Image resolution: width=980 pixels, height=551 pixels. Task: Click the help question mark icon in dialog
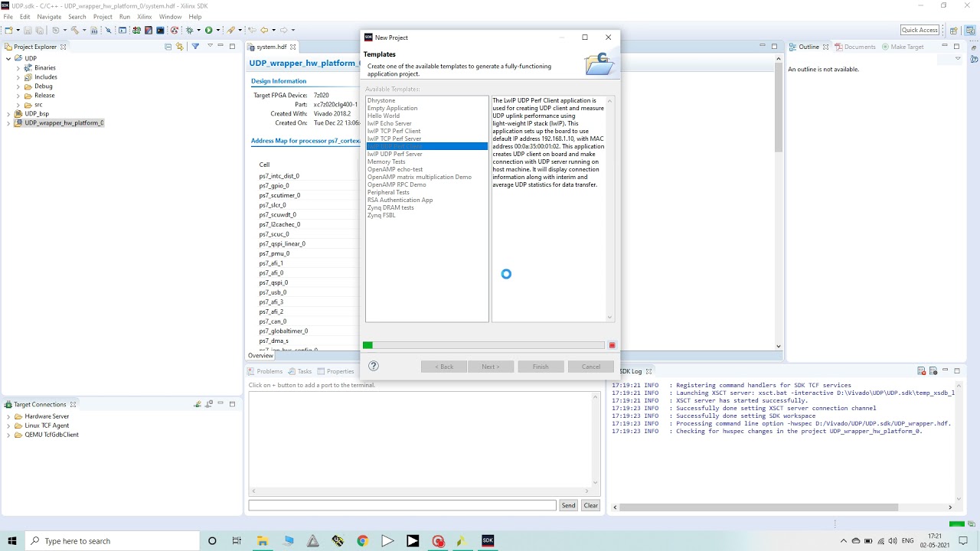374,366
